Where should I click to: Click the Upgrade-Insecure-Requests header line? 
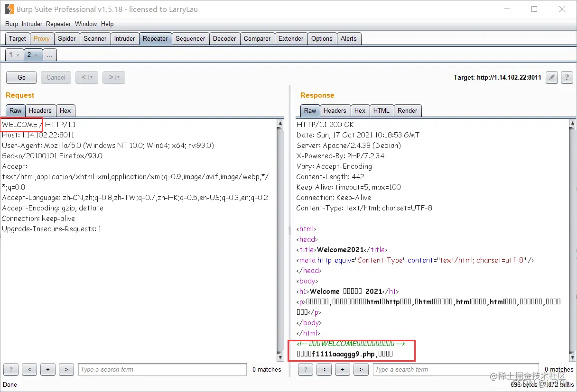coord(52,229)
